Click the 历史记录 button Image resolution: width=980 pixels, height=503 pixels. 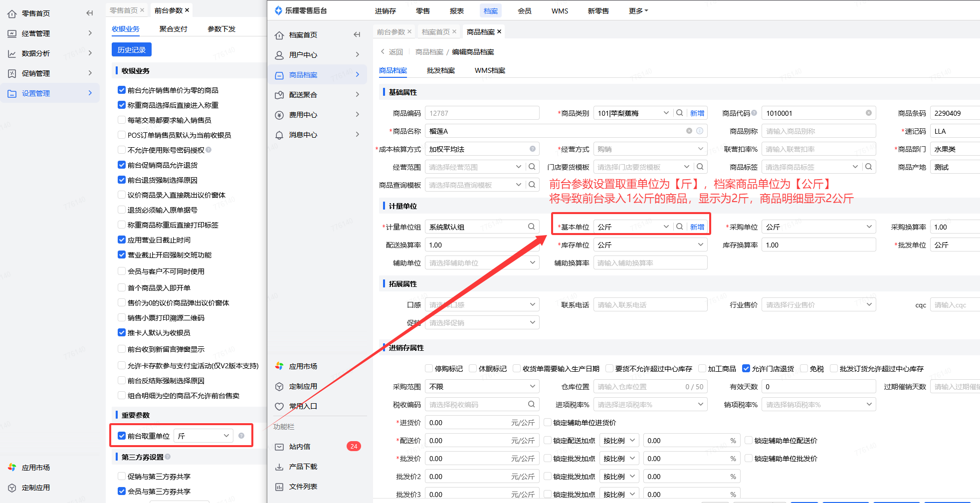tap(132, 50)
